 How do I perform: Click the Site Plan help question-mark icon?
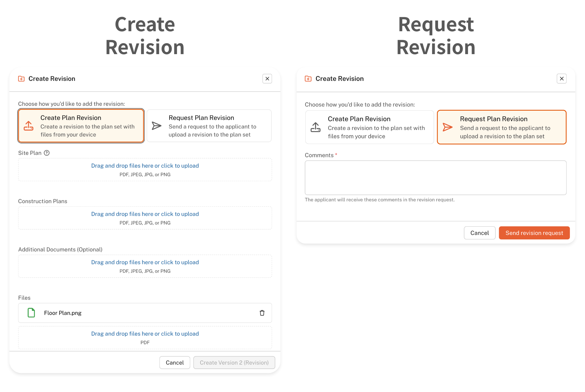[47, 153]
